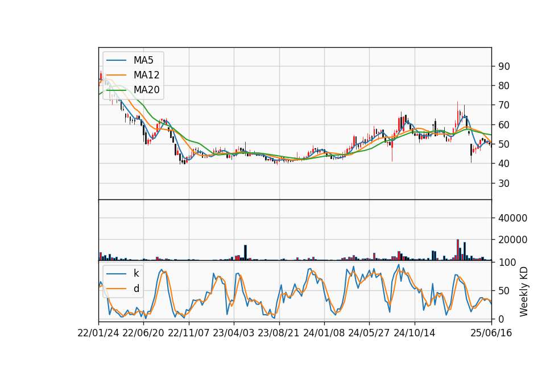
Task: Click the 40 price axis label
Action: click(504, 164)
